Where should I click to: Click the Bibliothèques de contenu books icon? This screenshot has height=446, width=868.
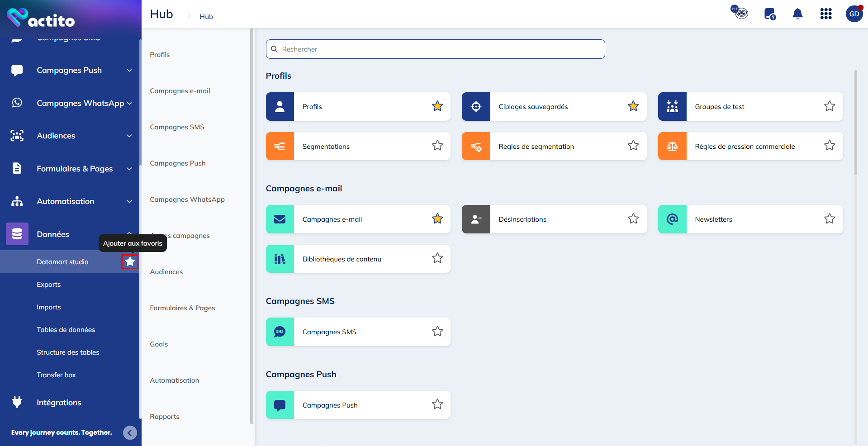pyautogui.click(x=280, y=259)
